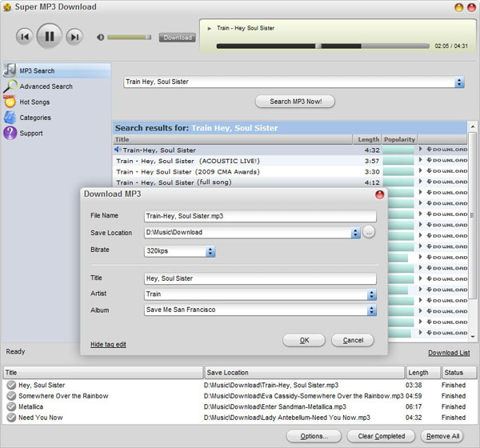Click the Advanced Search magnifier icon
Viewport: 480px width, 448px height.
pos(10,86)
